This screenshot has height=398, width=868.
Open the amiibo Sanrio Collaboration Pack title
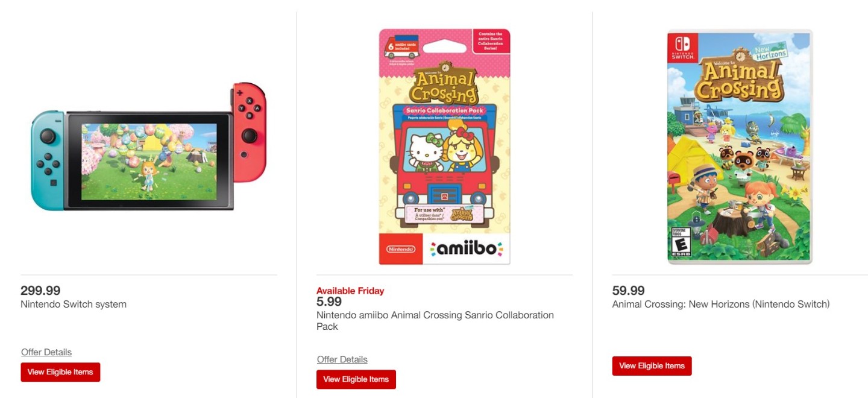[x=435, y=321]
